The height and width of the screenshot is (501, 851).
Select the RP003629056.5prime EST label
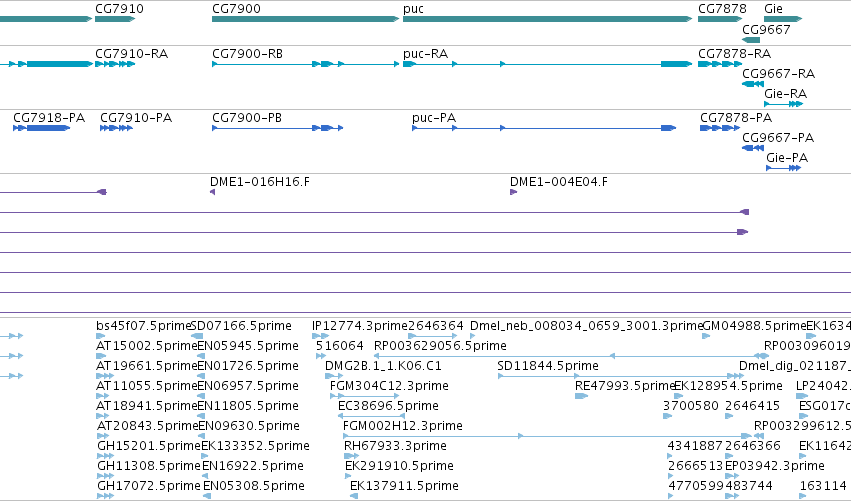coord(440,346)
